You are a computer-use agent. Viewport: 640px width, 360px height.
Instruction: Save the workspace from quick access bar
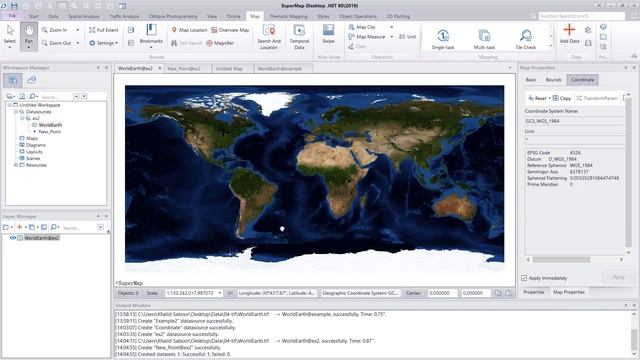tap(14, 6)
